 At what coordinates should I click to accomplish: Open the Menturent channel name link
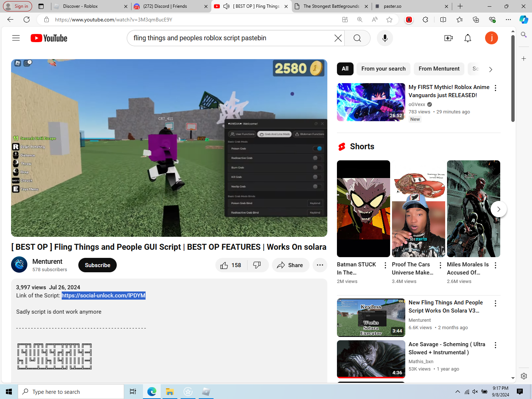click(47, 262)
